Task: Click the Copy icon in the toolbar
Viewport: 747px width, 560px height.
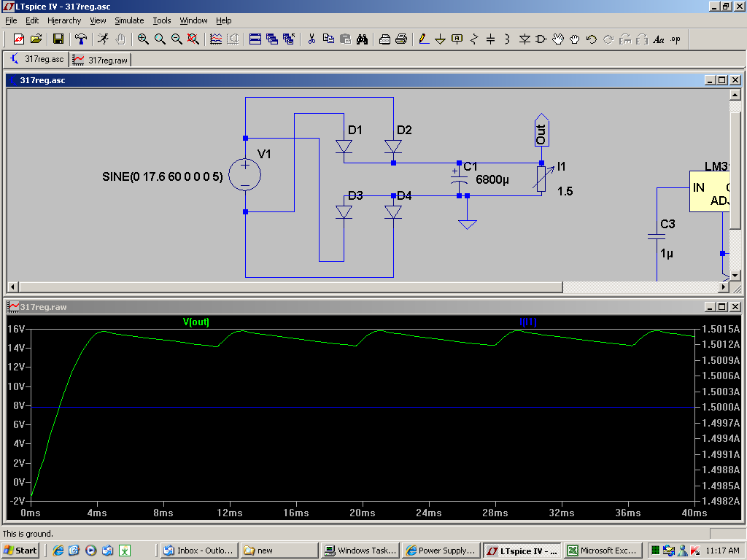Action: click(x=328, y=39)
